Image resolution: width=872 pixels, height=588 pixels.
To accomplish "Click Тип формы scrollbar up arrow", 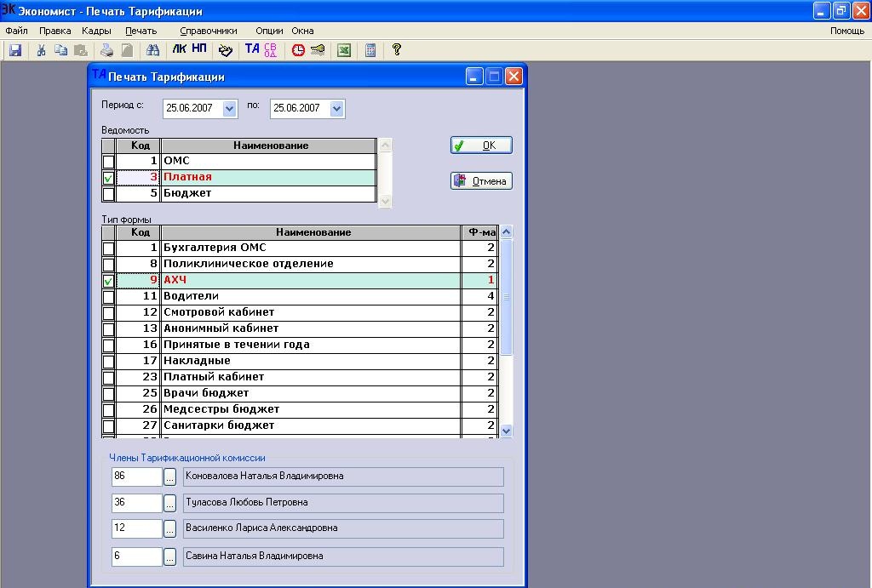I will (x=506, y=231).
